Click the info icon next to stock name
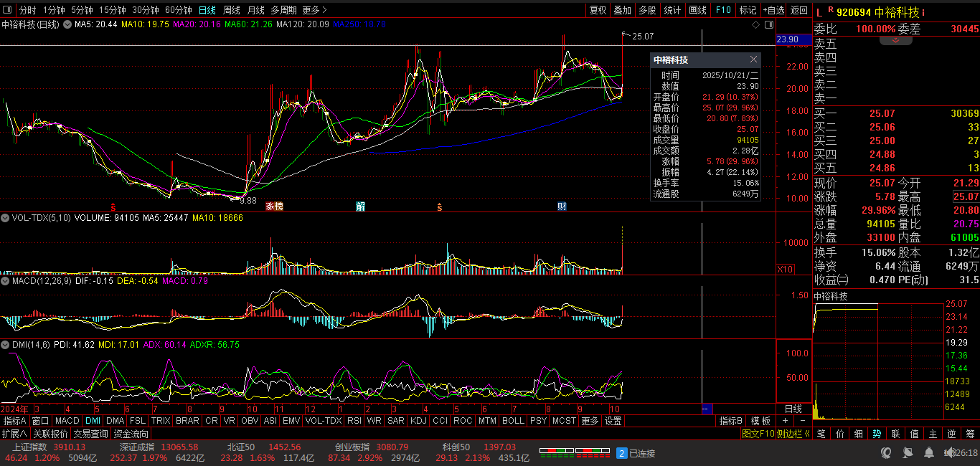The height and width of the screenshot is (466, 980). pyautogui.click(x=923, y=12)
